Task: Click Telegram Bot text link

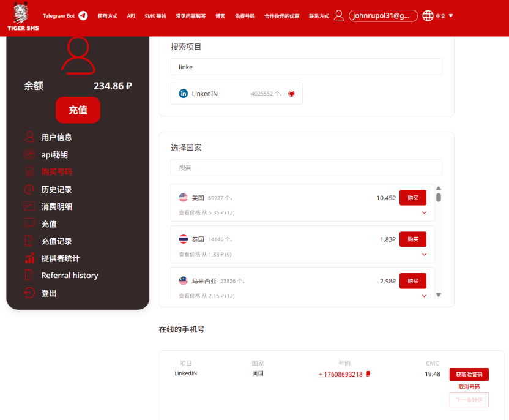Action: click(x=59, y=15)
